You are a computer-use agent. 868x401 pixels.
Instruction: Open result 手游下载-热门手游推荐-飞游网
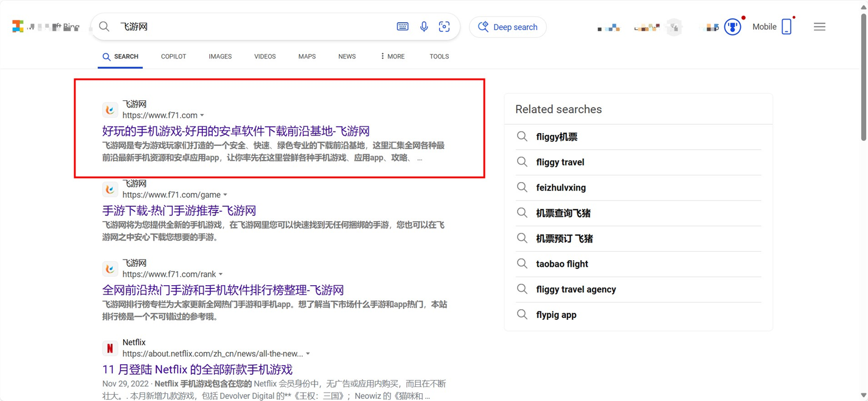tap(179, 211)
